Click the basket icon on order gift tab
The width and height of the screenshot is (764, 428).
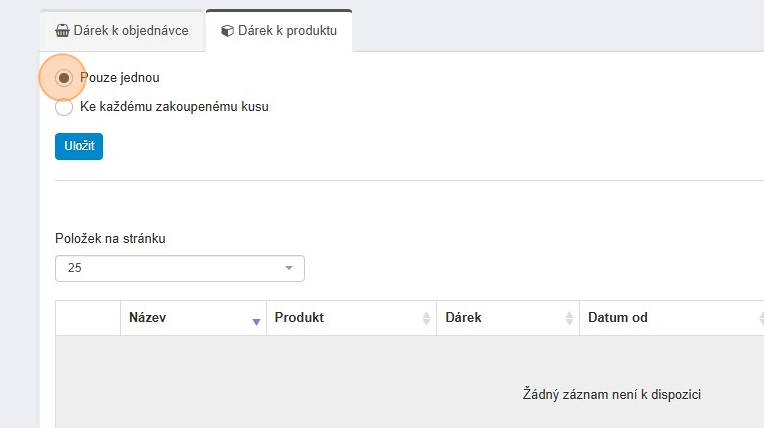point(62,31)
